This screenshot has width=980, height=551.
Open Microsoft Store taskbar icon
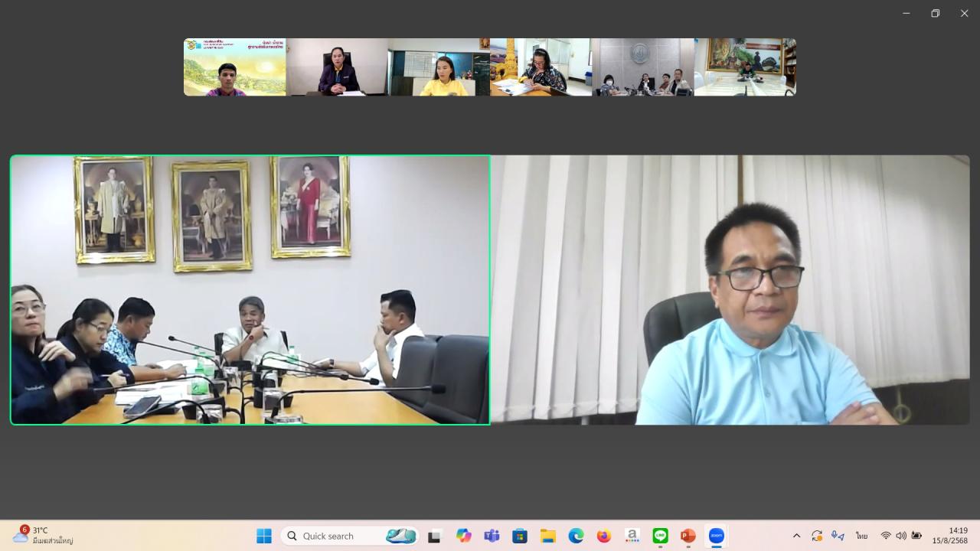tap(520, 536)
